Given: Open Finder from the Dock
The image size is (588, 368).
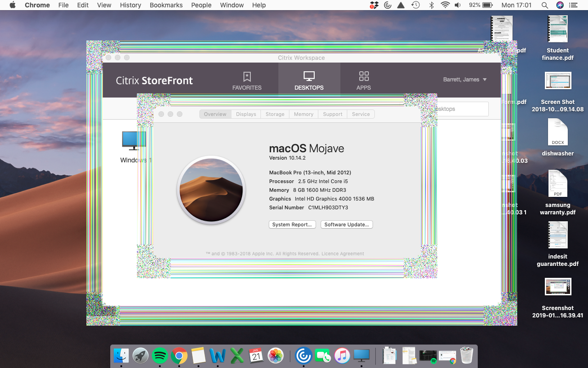Looking at the screenshot, I should tap(121, 355).
